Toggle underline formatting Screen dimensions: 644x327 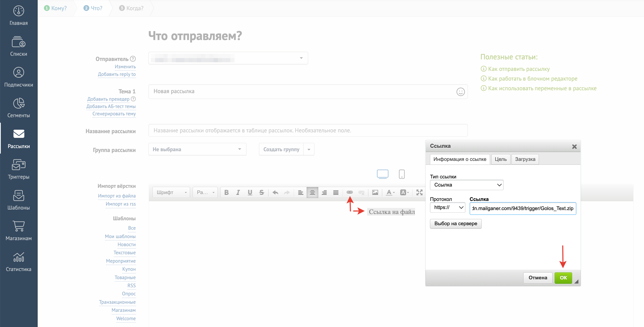250,193
